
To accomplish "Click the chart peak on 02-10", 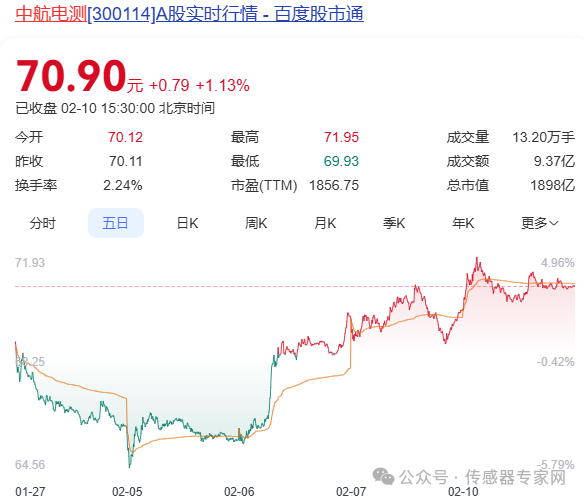I will pos(477,258).
